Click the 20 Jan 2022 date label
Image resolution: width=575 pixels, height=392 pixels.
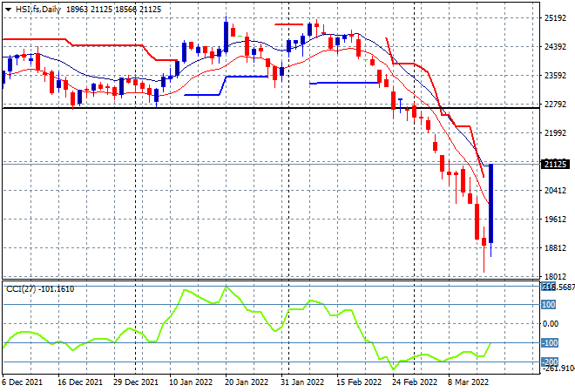coord(247,382)
